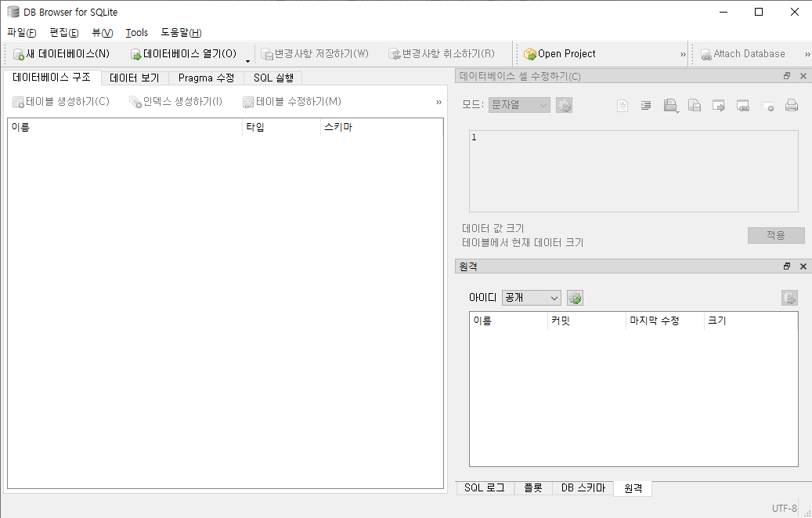The image size is (812, 518).
Task: Click the 이름 column header in structure tree
Action: 125,127
